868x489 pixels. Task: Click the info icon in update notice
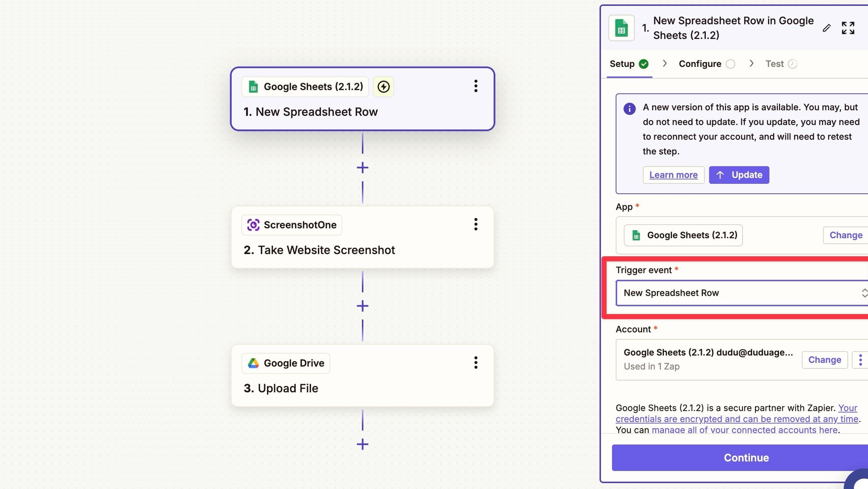tap(629, 109)
